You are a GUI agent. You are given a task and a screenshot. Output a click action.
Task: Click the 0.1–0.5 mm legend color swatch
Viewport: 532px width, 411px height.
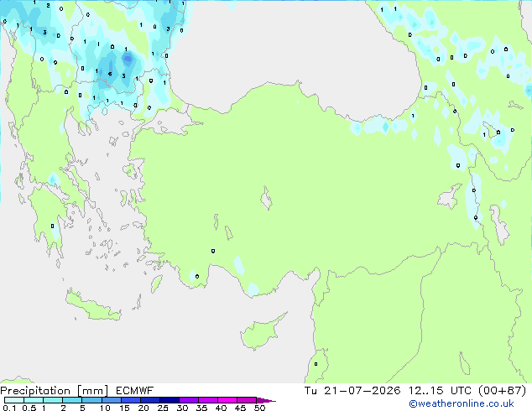[14, 400]
